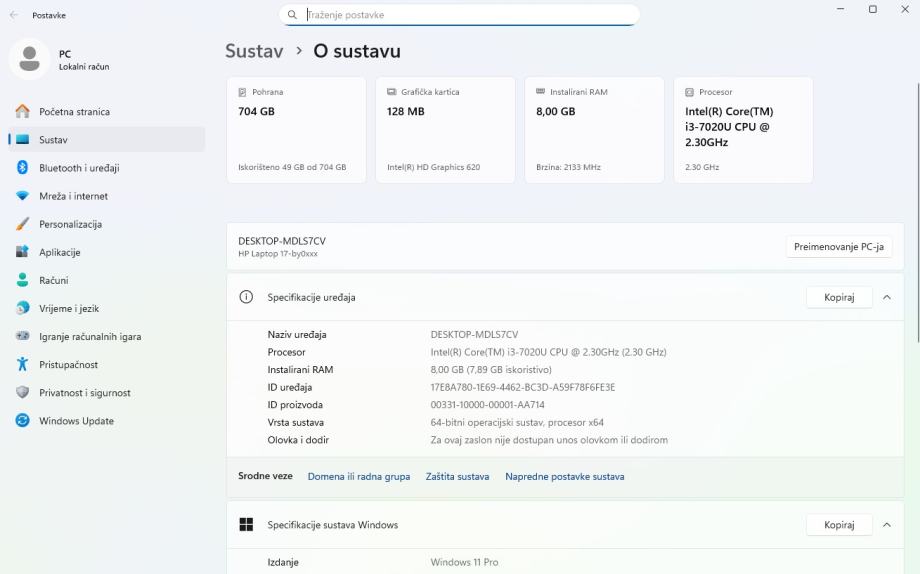Collapse the Specifikacije uređaja section
This screenshot has width=920, height=574.
point(887,297)
